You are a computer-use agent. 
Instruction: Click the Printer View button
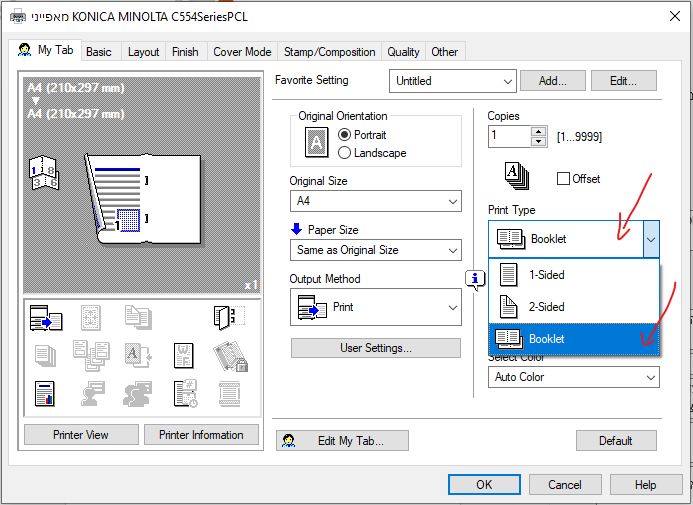coord(81,435)
